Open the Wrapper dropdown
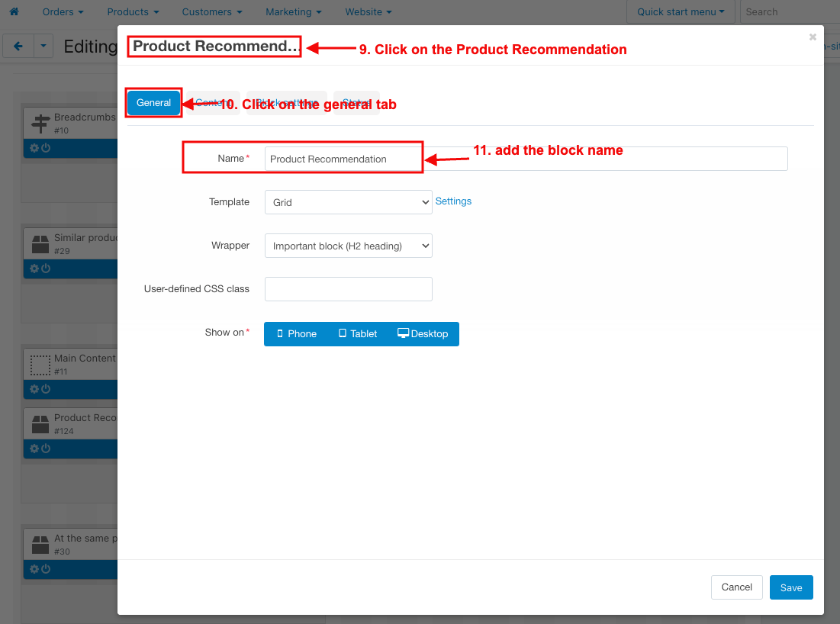 (348, 246)
